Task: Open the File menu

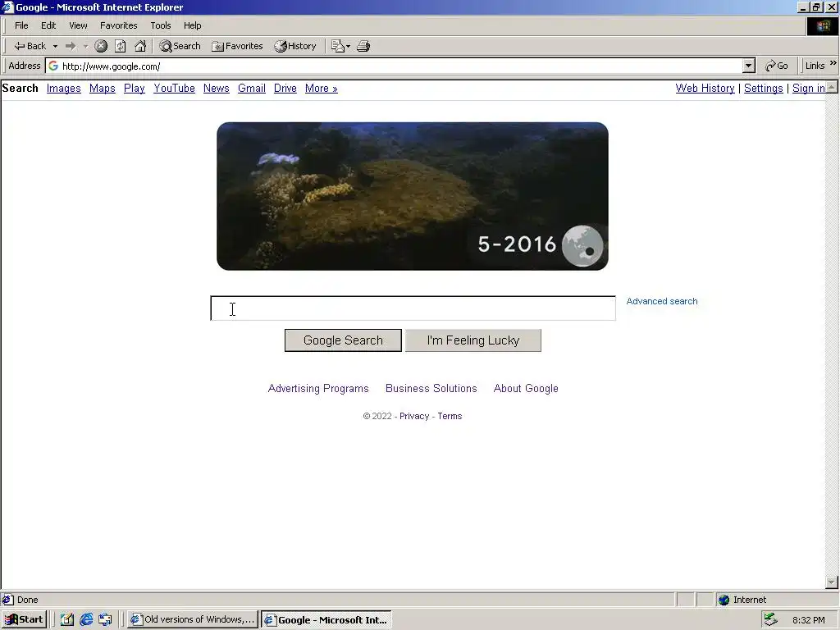Action: pyautogui.click(x=21, y=25)
